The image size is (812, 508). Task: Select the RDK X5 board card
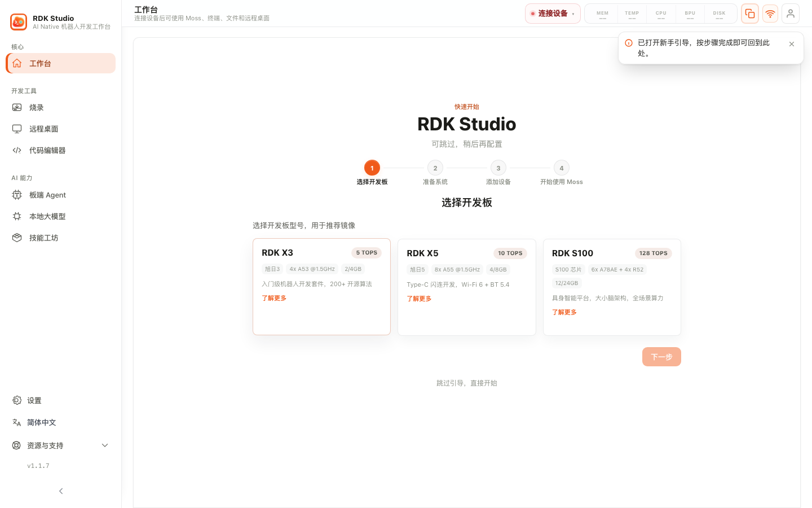coord(467,287)
